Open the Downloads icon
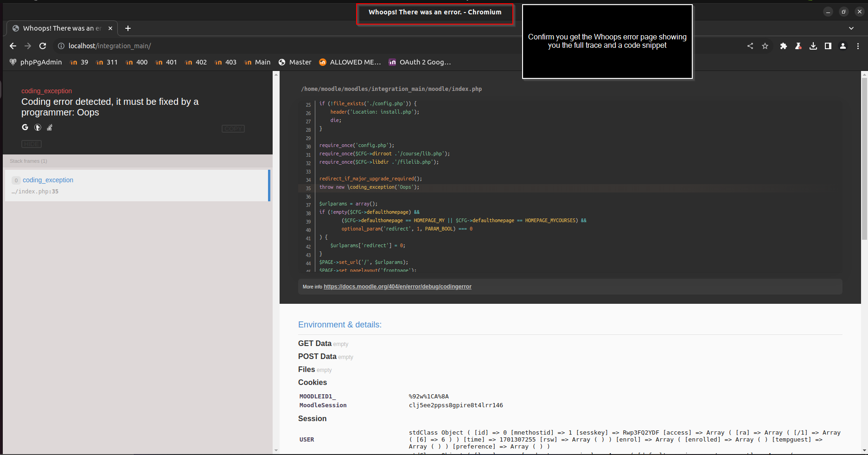Viewport: 868px width, 455px height. [813, 46]
